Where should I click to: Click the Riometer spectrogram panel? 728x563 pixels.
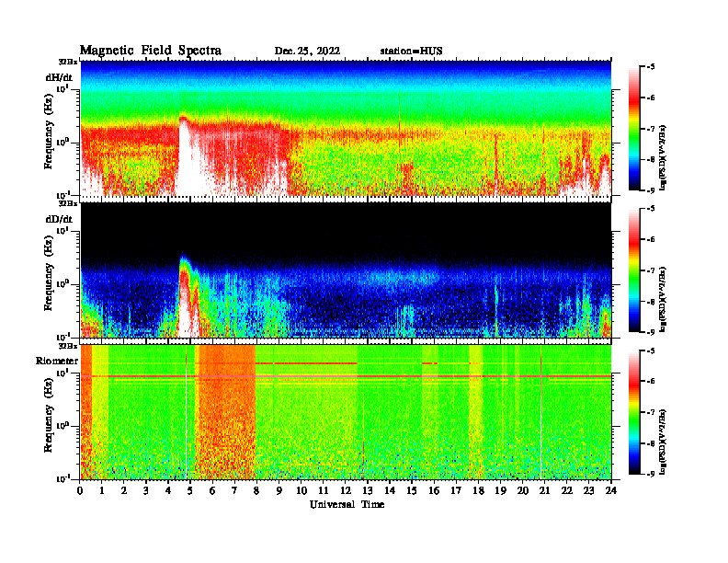346,412
